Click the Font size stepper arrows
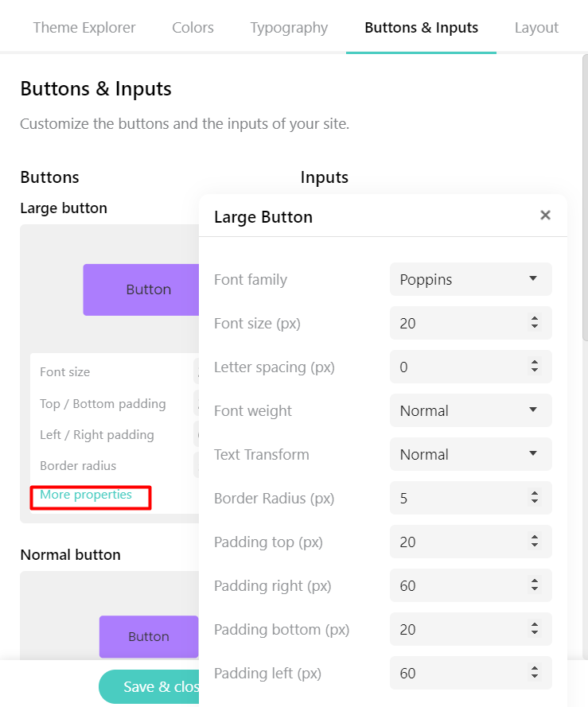The height and width of the screenshot is (707, 588). [535, 324]
